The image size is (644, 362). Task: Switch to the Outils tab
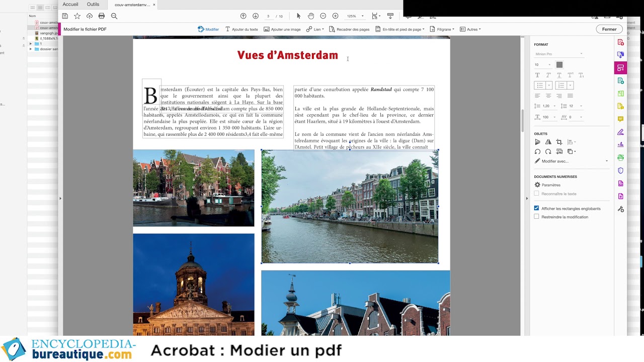pos(93,5)
